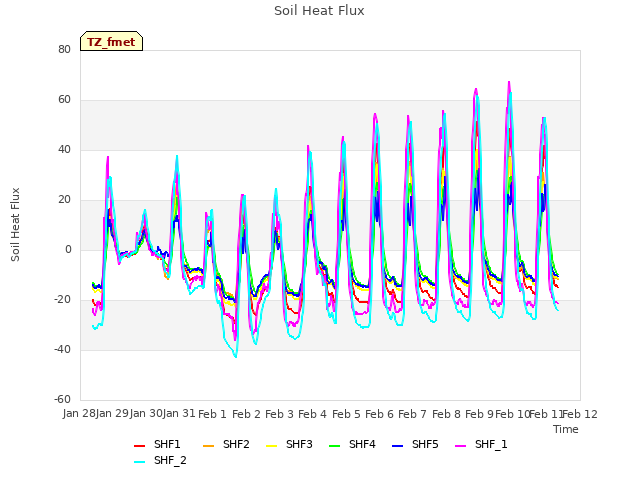Click the 20 y-axis tick label
This screenshot has height=480, width=640.
point(64,200)
